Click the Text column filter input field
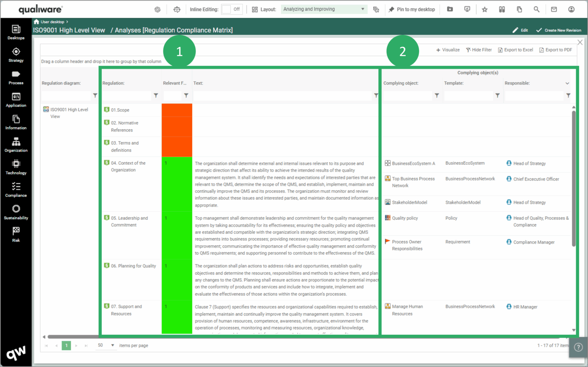 click(x=283, y=95)
